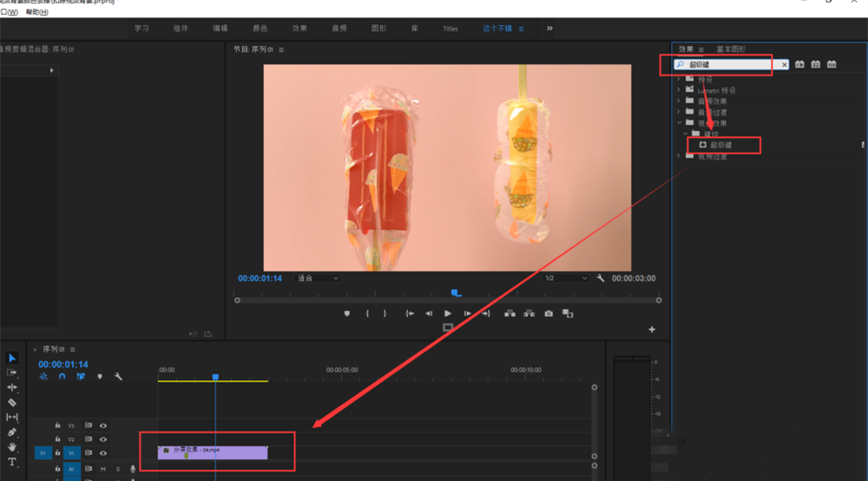Activate the Hand tool
The height and width of the screenshot is (481, 868).
click(12, 446)
